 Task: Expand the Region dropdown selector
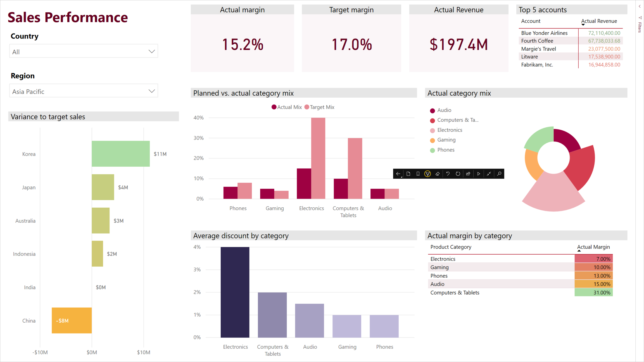(x=151, y=91)
